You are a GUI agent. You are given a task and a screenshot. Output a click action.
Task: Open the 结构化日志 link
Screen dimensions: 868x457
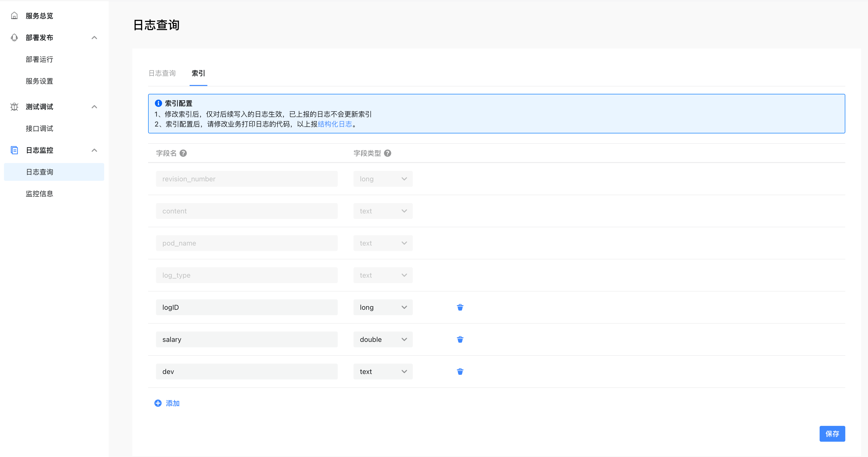pyautogui.click(x=335, y=124)
